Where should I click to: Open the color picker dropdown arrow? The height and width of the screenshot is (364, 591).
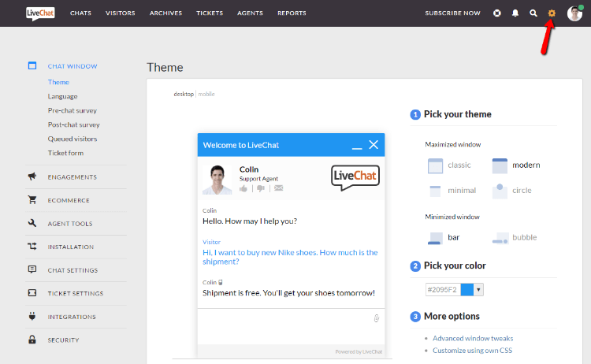pos(478,289)
